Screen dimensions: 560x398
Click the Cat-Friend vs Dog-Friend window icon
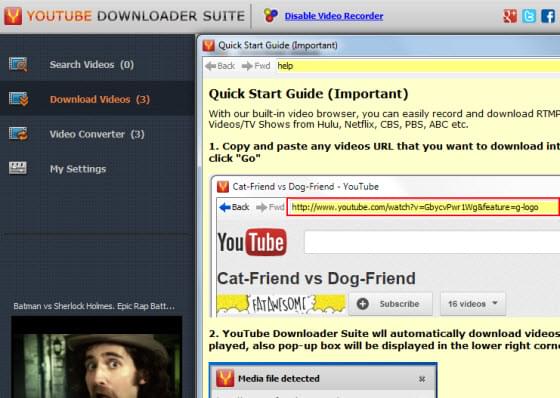click(x=222, y=186)
